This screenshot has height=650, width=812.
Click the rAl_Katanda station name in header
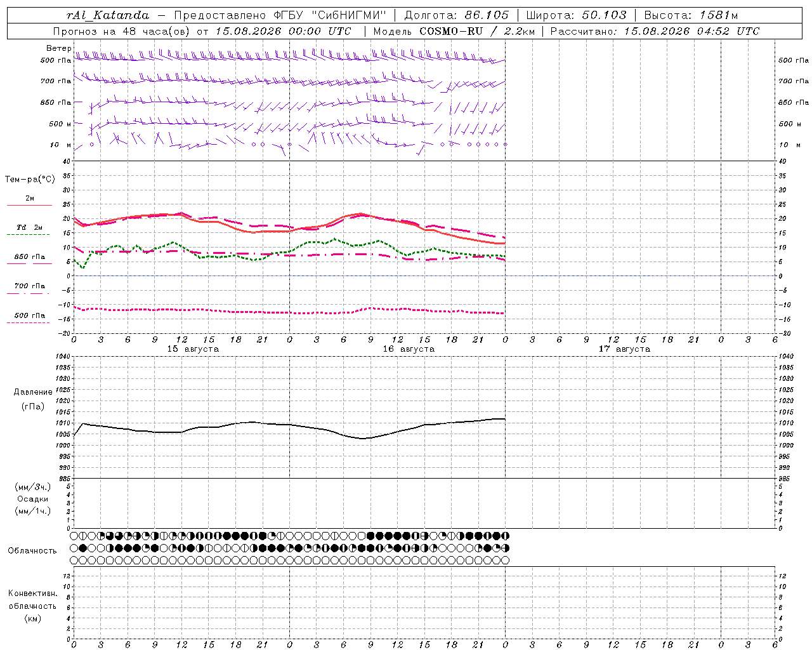[x=108, y=15]
